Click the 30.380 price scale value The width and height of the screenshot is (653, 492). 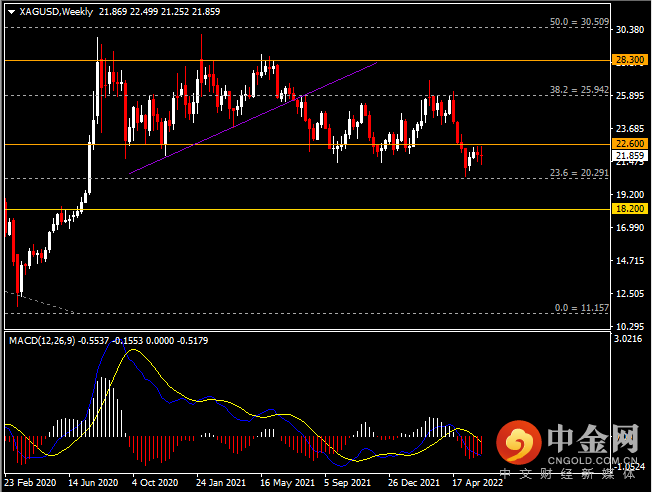click(x=630, y=30)
